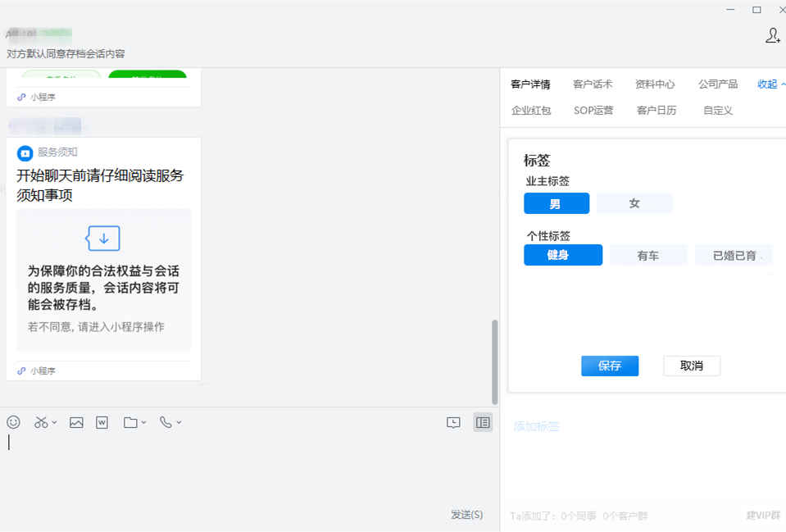Collapse the tab list with 收起
The height and width of the screenshot is (532, 786).
770,84
